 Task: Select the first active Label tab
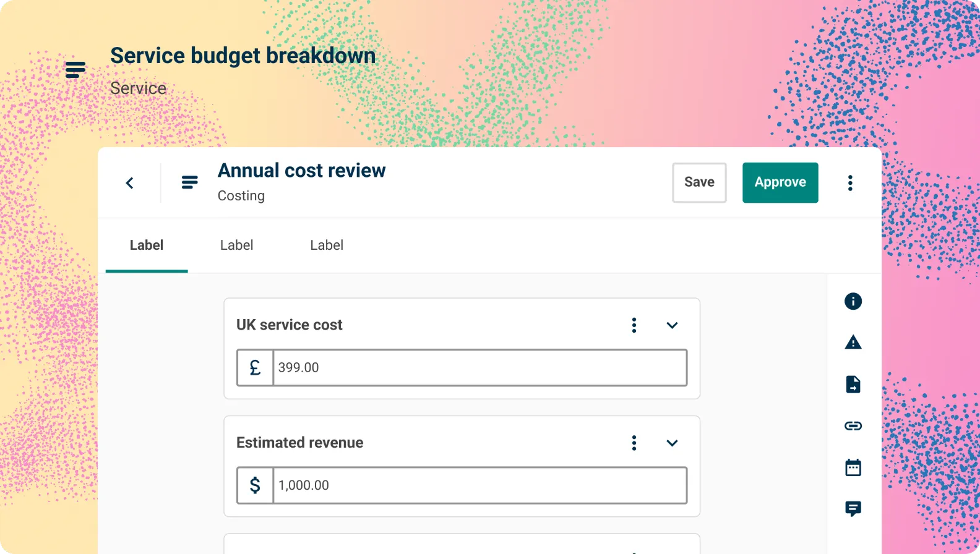point(147,245)
